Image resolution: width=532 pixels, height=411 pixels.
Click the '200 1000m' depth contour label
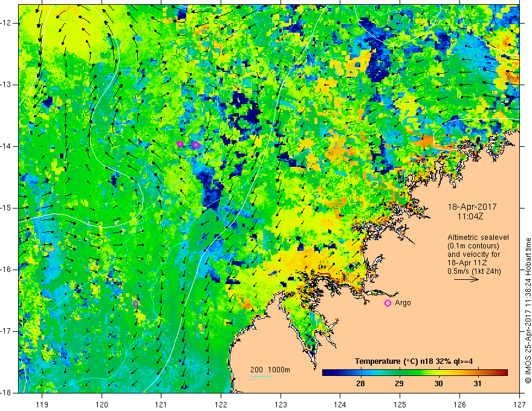click(270, 370)
